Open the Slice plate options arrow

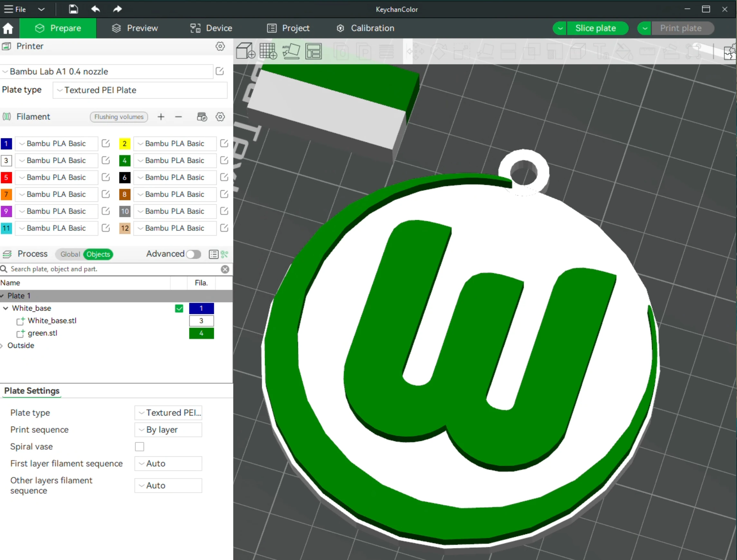pyautogui.click(x=560, y=28)
